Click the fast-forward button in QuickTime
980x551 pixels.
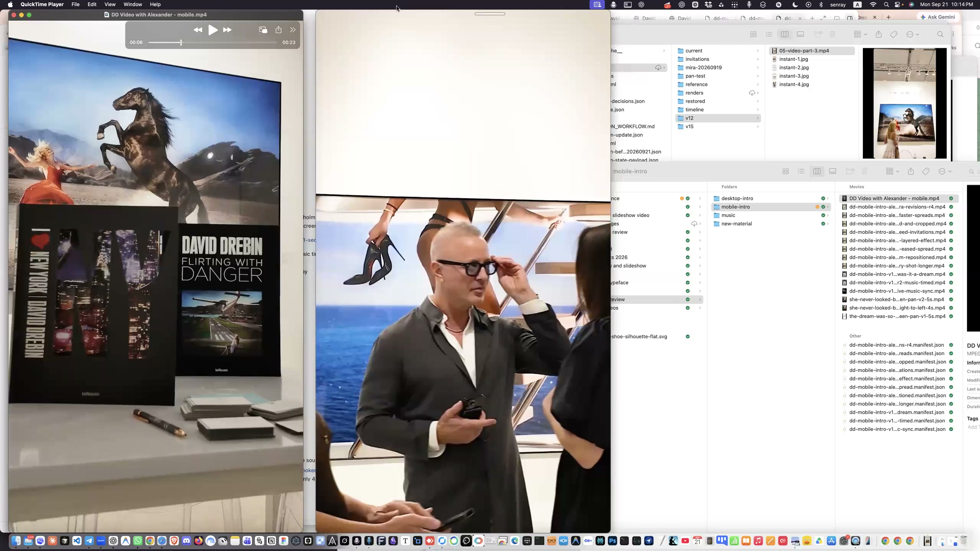click(227, 30)
